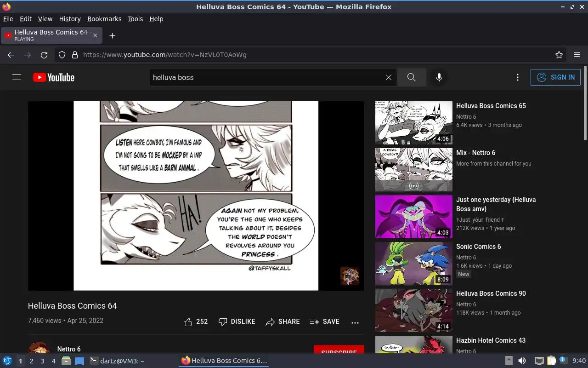Open the YouTube hamburger guide menu
The image size is (588, 368).
17,77
